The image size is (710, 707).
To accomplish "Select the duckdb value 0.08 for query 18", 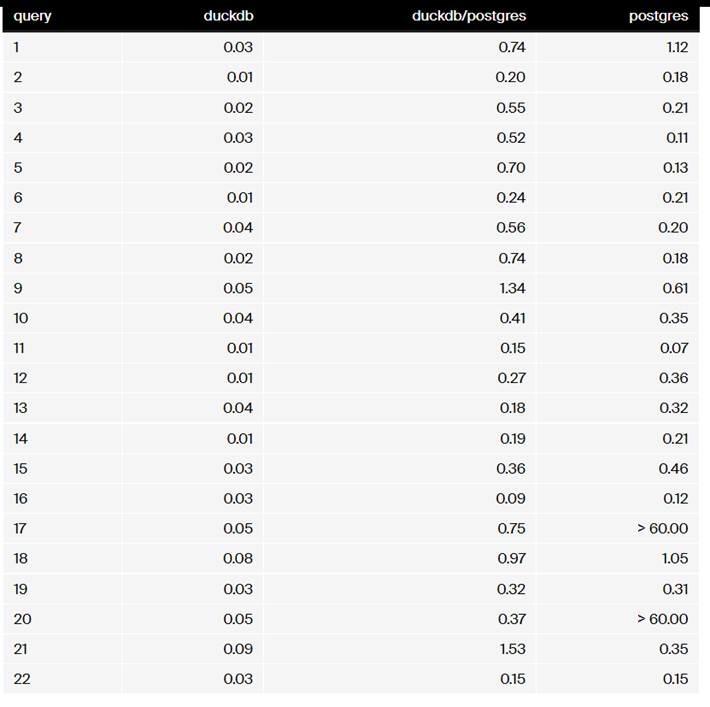I will tap(238, 558).
